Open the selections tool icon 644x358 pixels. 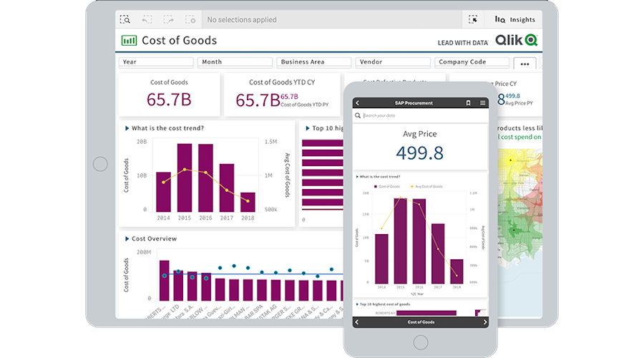(473, 20)
